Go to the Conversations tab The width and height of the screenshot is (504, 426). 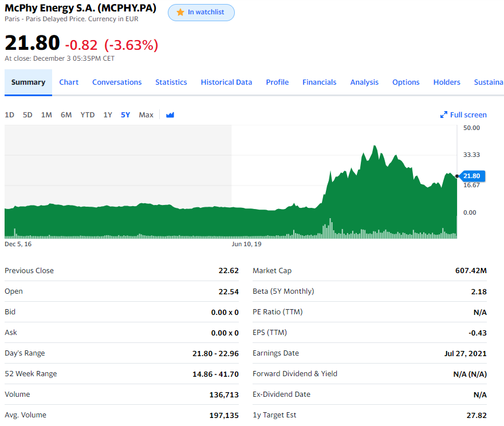117,82
